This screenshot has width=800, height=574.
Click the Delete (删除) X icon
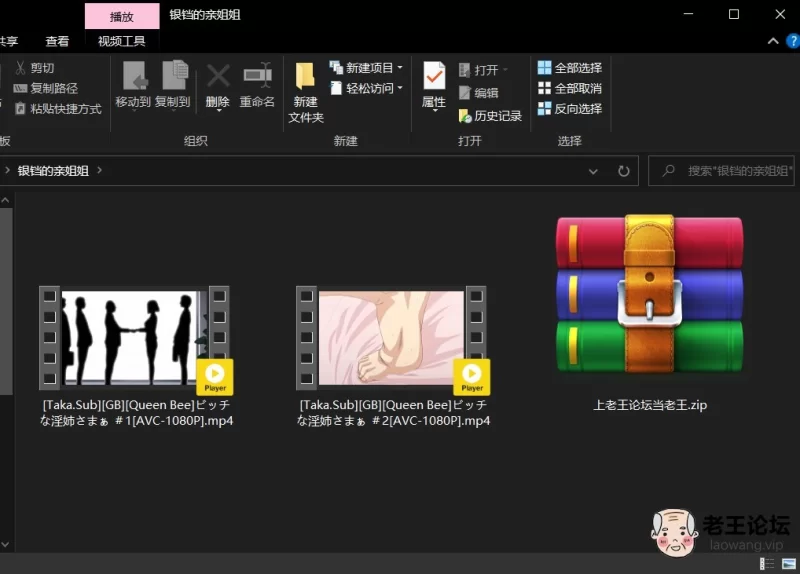pyautogui.click(x=218, y=77)
